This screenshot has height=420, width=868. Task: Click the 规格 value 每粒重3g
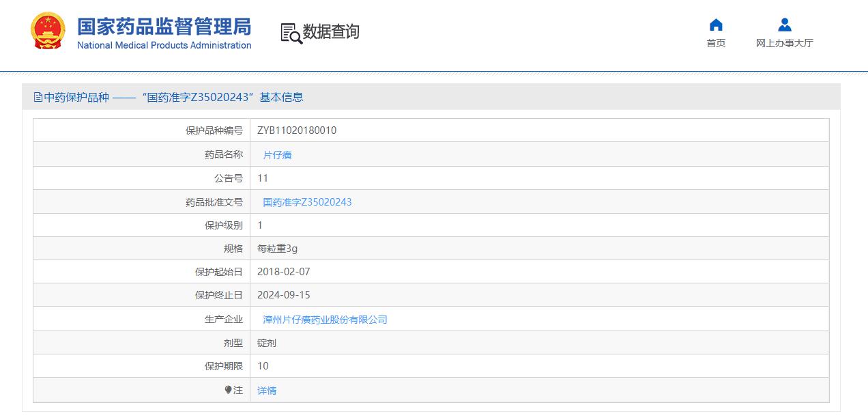[276, 248]
